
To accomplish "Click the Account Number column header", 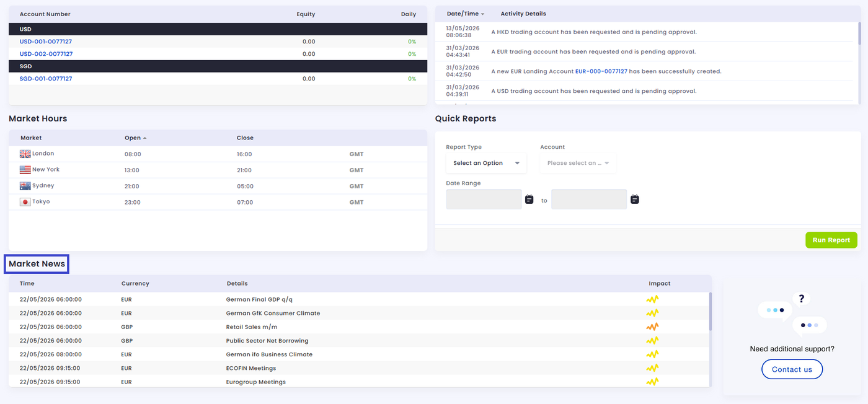I will [45, 14].
